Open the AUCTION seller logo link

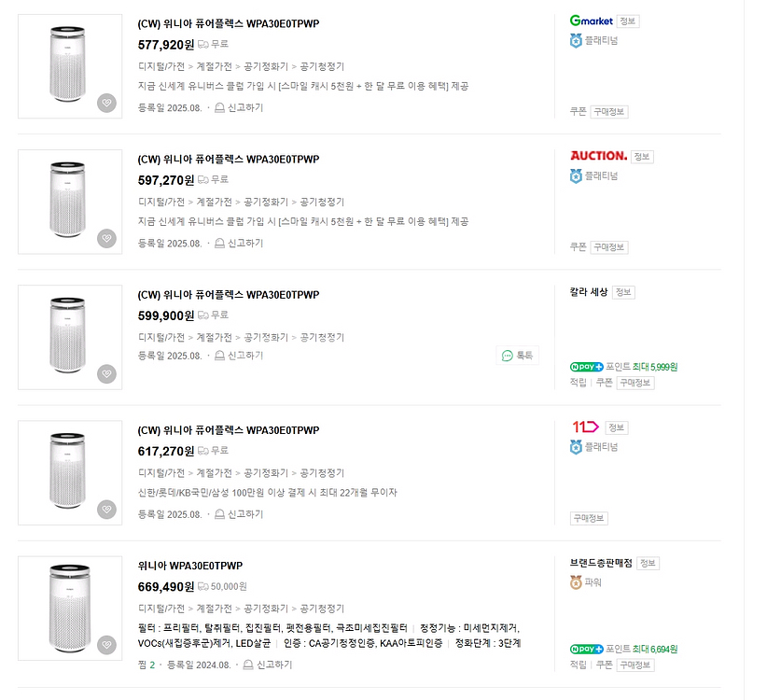[598, 156]
